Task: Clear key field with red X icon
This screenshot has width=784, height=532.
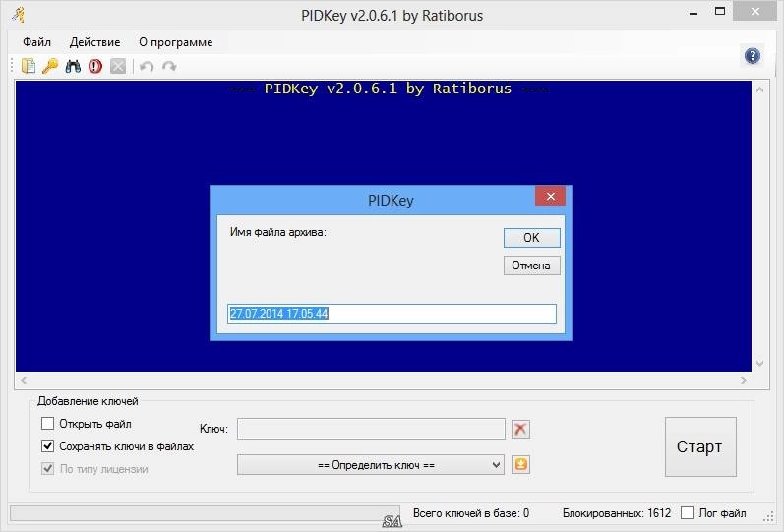Action: click(x=520, y=429)
